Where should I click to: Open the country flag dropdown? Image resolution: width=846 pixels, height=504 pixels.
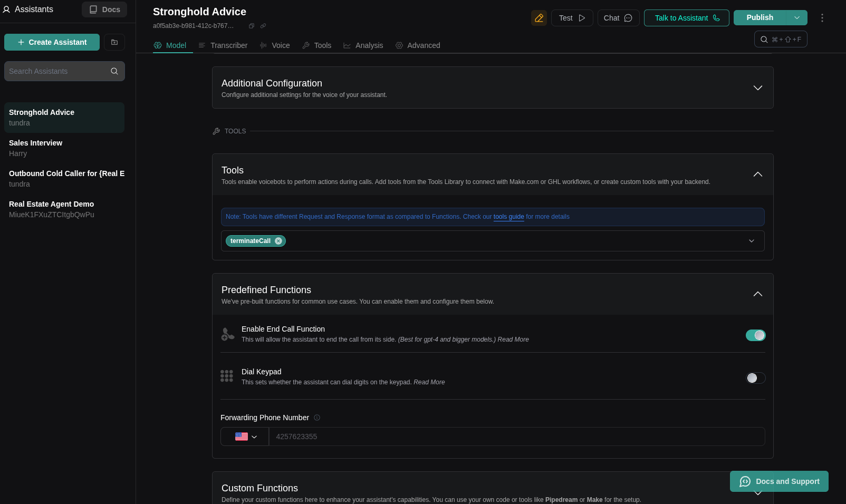[x=245, y=437]
